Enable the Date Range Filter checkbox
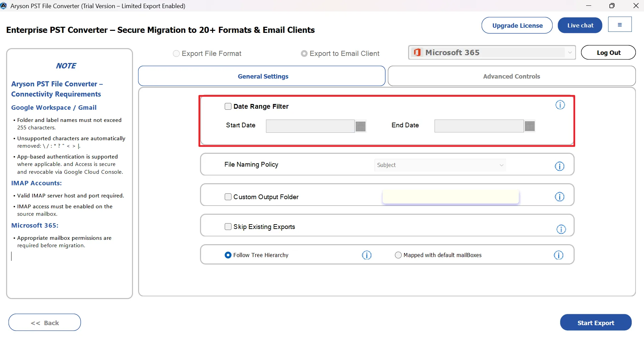This screenshot has height=337, width=644. pyautogui.click(x=228, y=106)
